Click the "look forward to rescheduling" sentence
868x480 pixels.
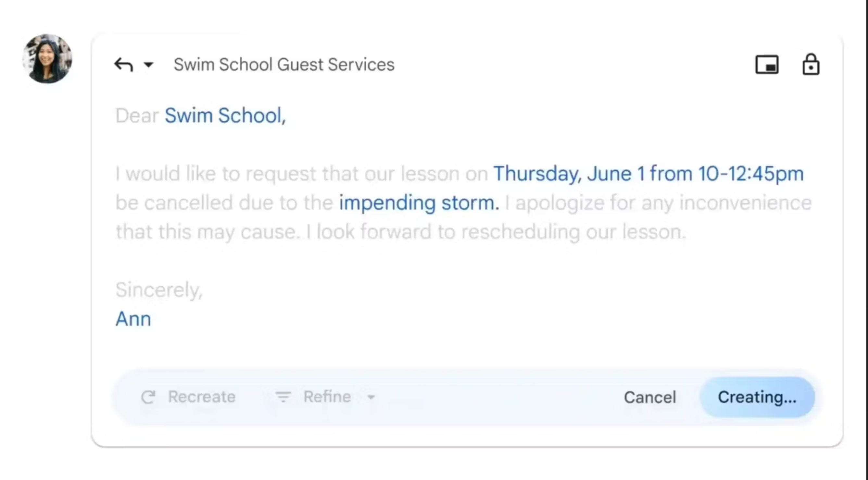495,232
